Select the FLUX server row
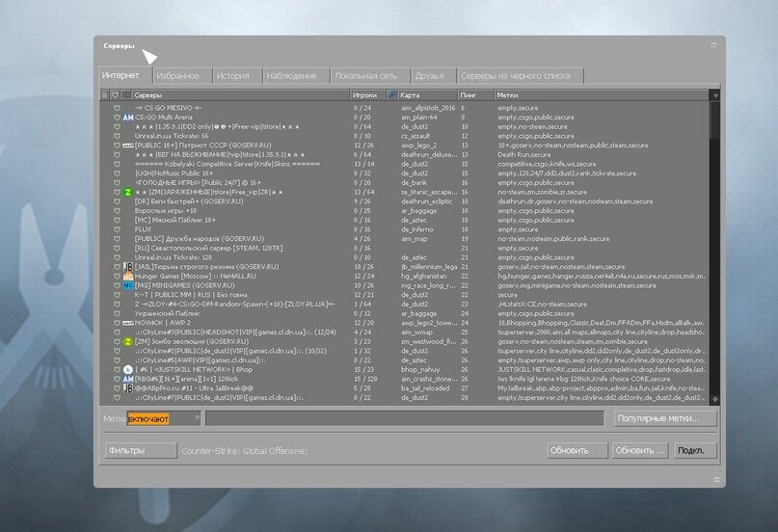Image resolution: width=778 pixels, height=532 pixels. [x=404, y=229]
